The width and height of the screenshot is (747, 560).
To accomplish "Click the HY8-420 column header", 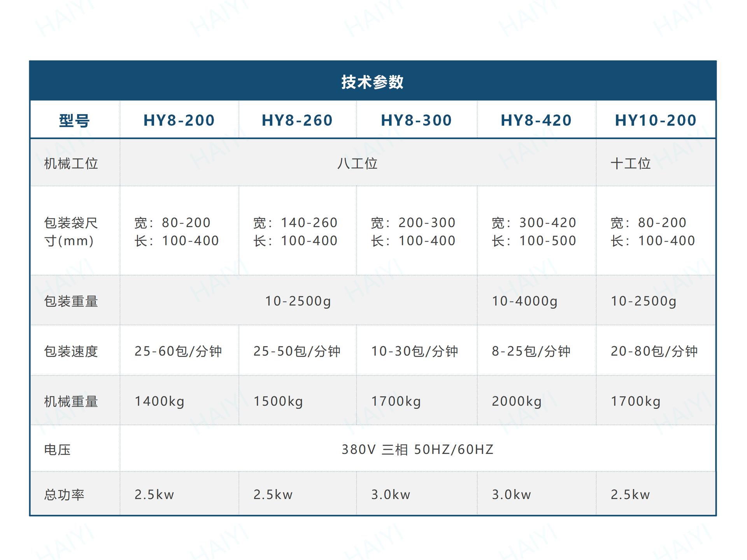I will pos(536,120).
